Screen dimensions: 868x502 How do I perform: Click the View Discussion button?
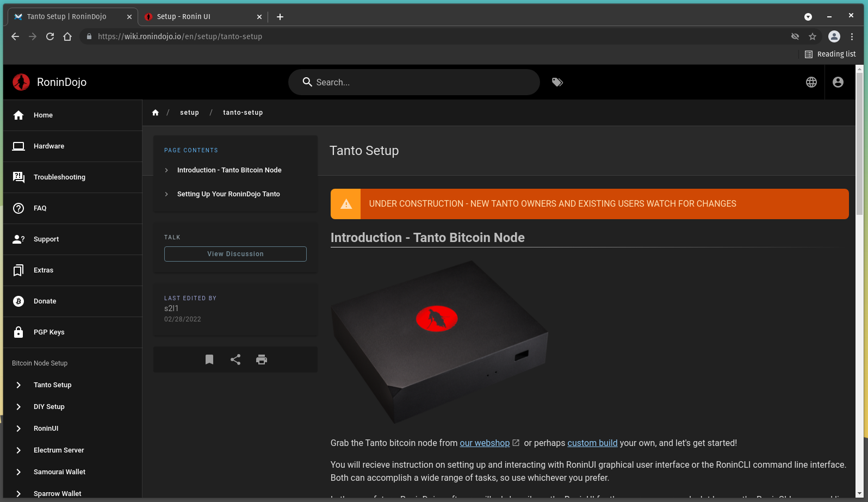coord(235,254)
